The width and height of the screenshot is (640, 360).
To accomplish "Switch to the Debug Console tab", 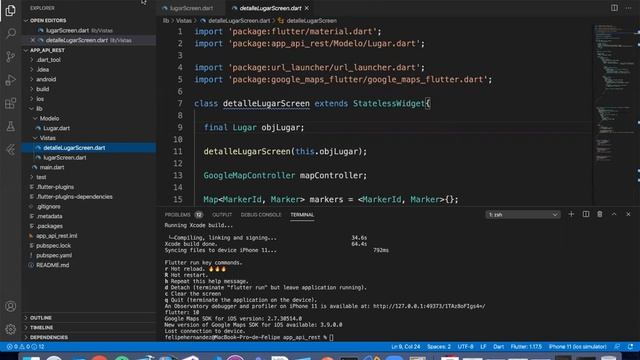I will click(x=261, y=215).
